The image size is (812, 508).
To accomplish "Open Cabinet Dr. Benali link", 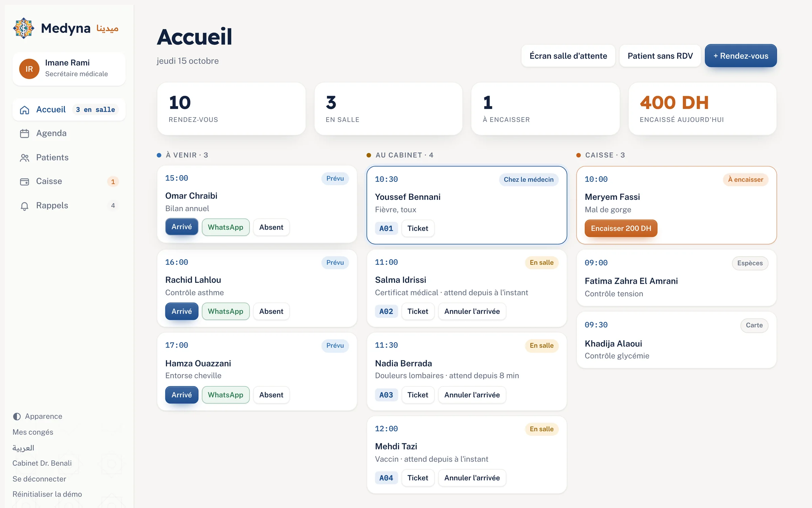I will tap(42, 463).
